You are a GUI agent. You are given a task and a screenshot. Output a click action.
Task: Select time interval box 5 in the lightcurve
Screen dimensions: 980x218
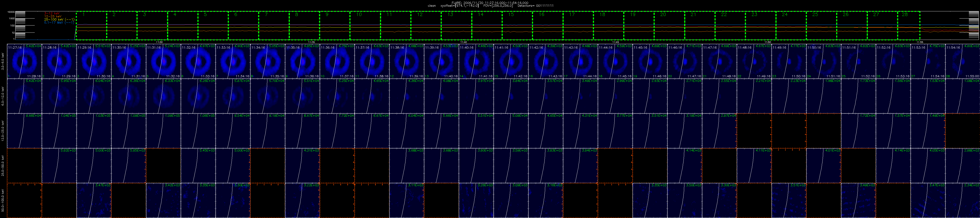[213, 26]
